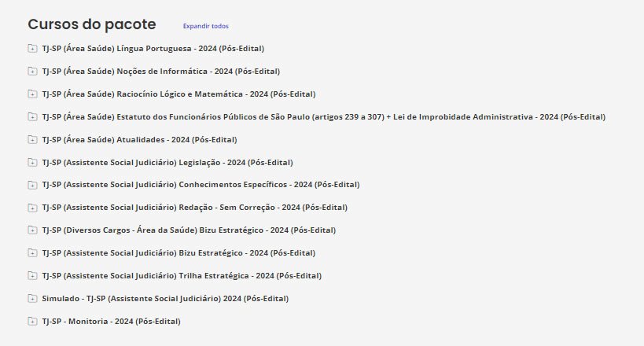This screenshot has width=644, height=346.
Task: Select the Simulado TJ-SP course title
Action: coord(165,299)
